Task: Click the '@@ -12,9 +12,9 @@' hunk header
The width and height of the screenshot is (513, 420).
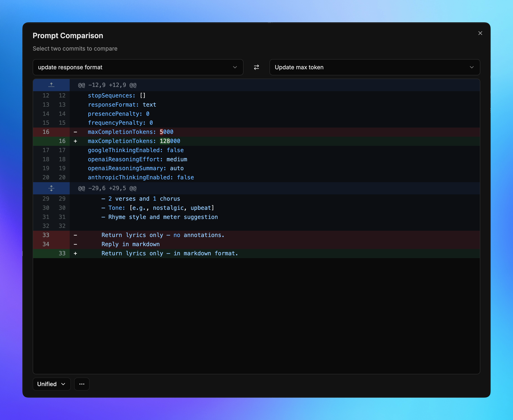Action: click(x=107, y=85)
